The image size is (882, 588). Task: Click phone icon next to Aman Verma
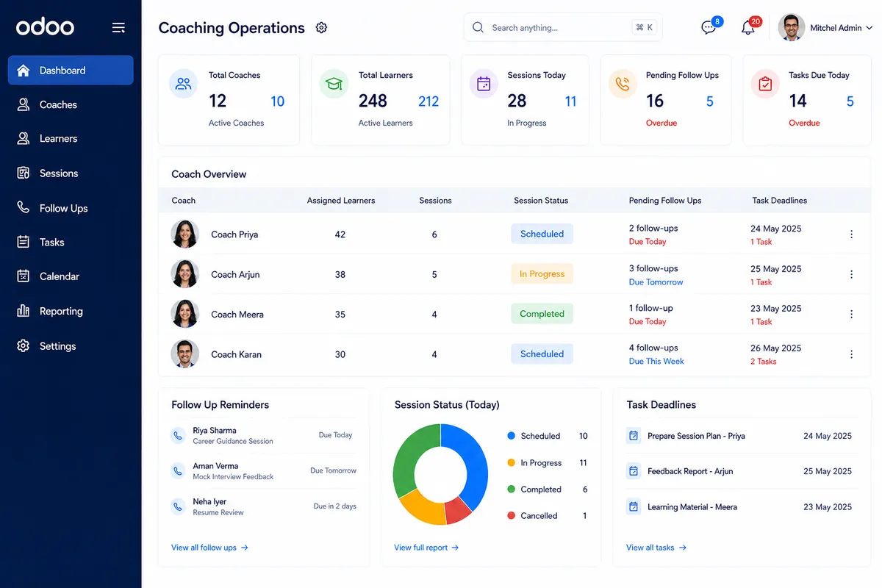point(178,470)
